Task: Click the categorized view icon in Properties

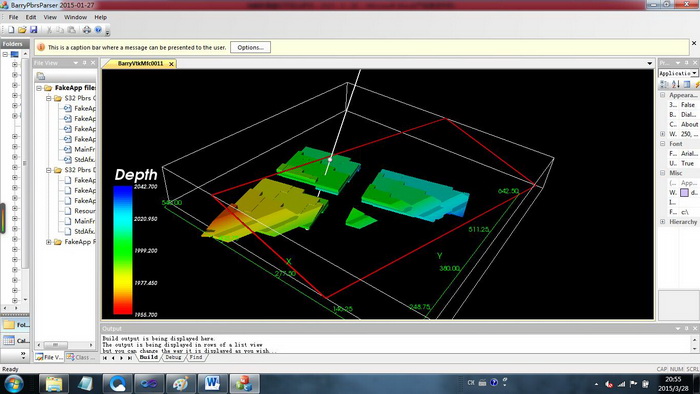Action: pyautogui.click(x=664, y=84)
